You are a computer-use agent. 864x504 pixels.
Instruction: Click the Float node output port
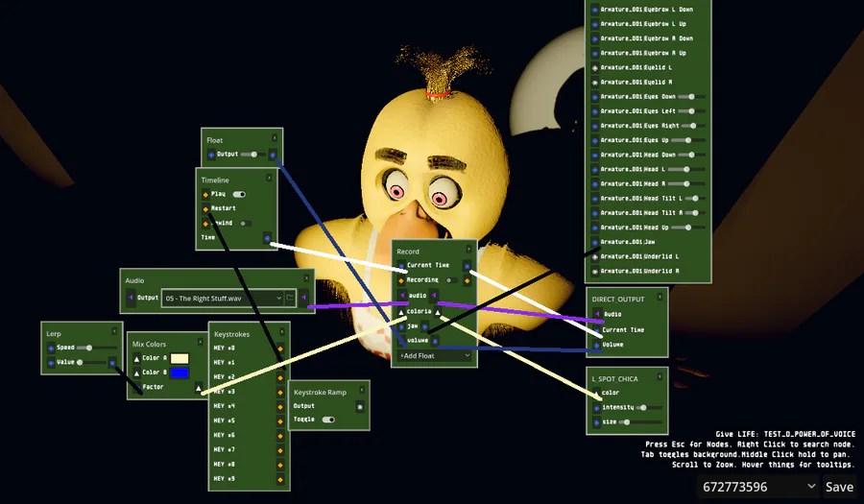coord(273,156)
